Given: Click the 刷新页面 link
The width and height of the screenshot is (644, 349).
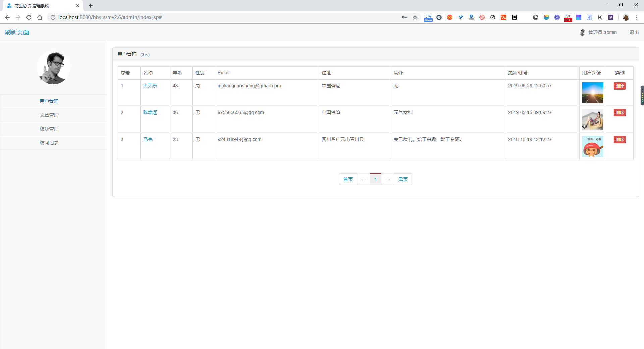Looking at the screenshot, I should tap(17, 32).
